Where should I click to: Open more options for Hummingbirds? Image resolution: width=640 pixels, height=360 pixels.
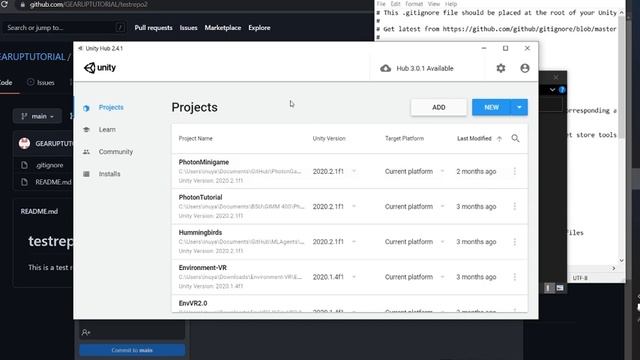(515, 242)
